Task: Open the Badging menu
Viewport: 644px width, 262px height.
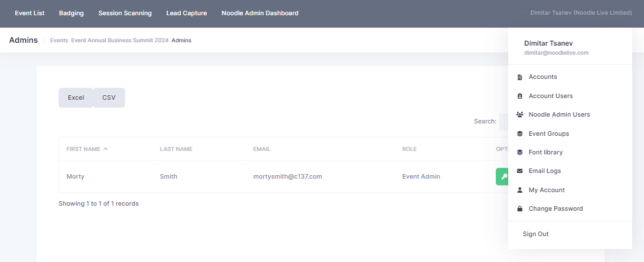Action: (71, 13)
